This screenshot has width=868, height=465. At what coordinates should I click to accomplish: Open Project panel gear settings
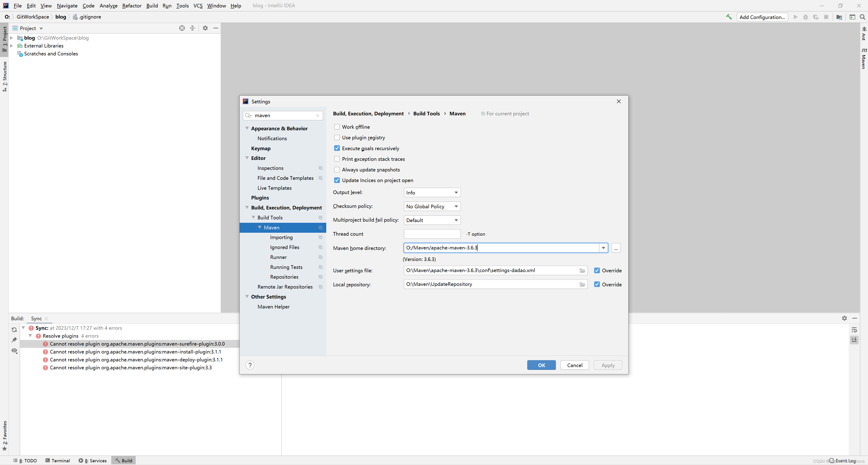pyautogui.click(x=205, y=28)
